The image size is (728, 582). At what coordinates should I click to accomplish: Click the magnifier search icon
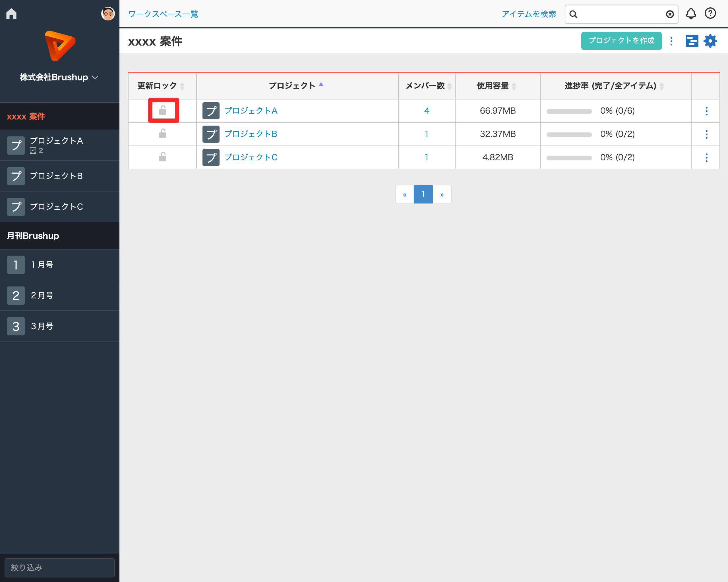(x=573, y=14)
